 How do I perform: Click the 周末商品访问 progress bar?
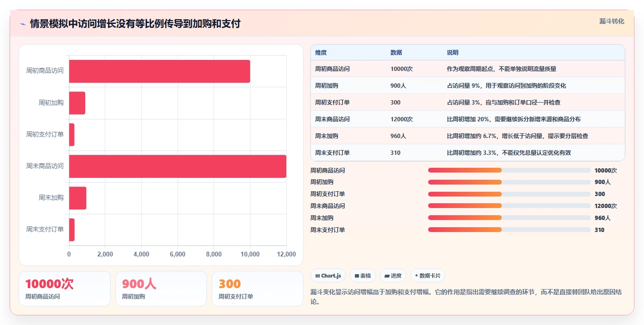tap(509, 206)
